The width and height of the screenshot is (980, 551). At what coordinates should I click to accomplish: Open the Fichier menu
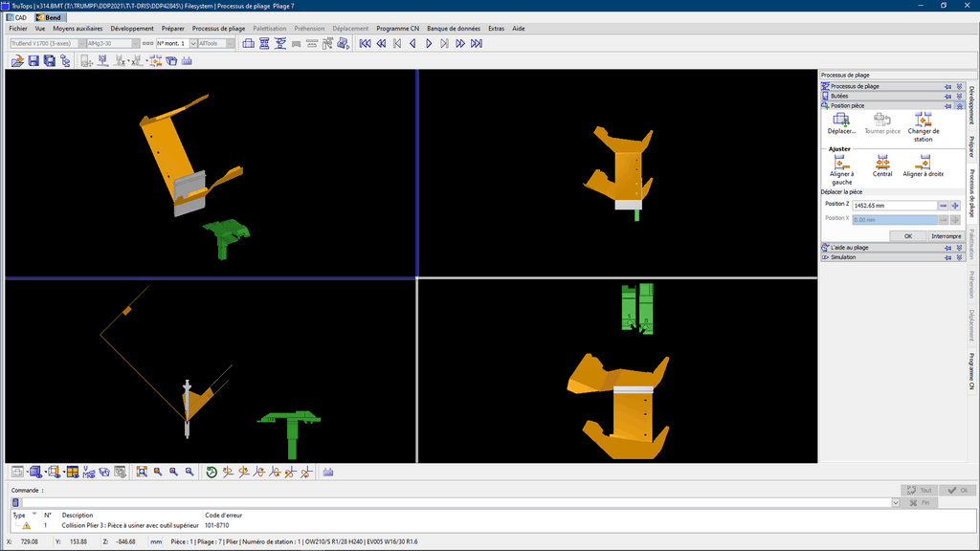click(x=18, y=28)
